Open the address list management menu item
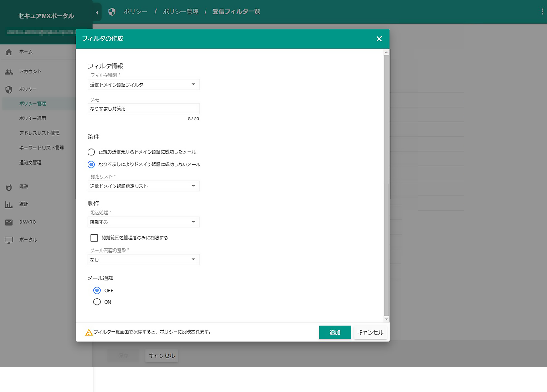The width and height of the screenshot is (547, 392). pos(39,133)
